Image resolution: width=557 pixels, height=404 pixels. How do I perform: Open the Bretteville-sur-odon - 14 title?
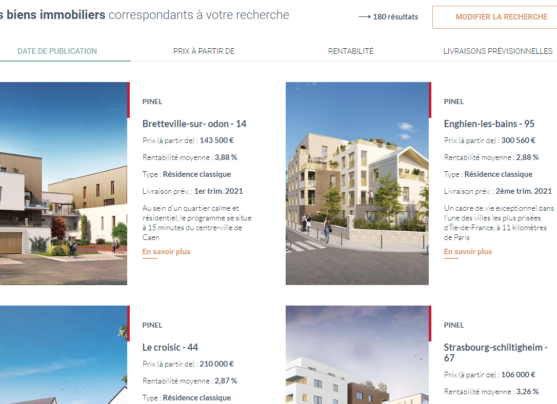tap(194, 124)
